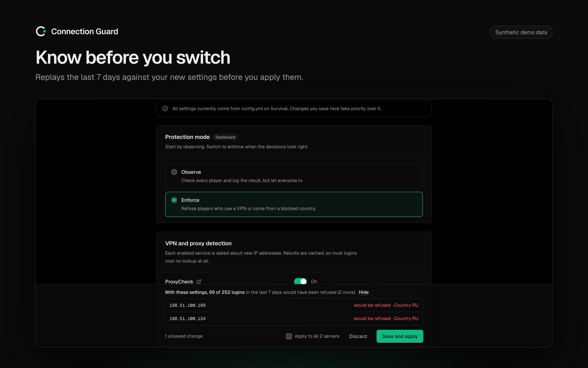Click the Synthetic demo data badge
Screen dimensions: 588x368
coord(521,32)
